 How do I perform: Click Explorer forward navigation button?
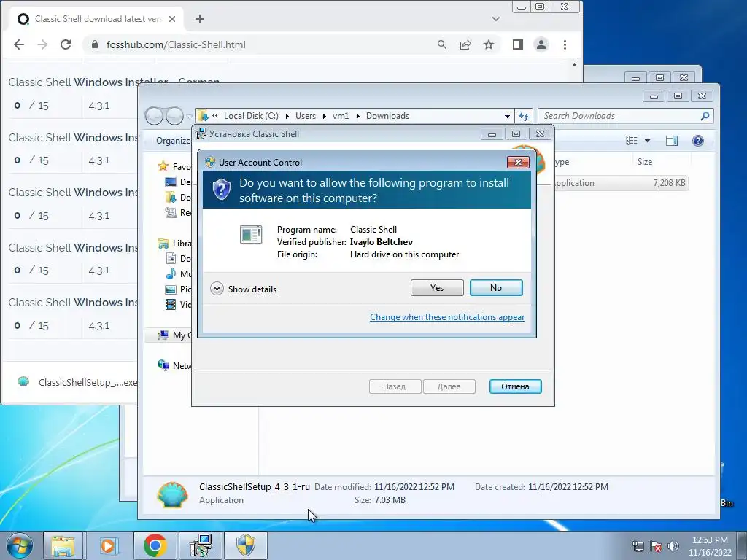(174, 116)
